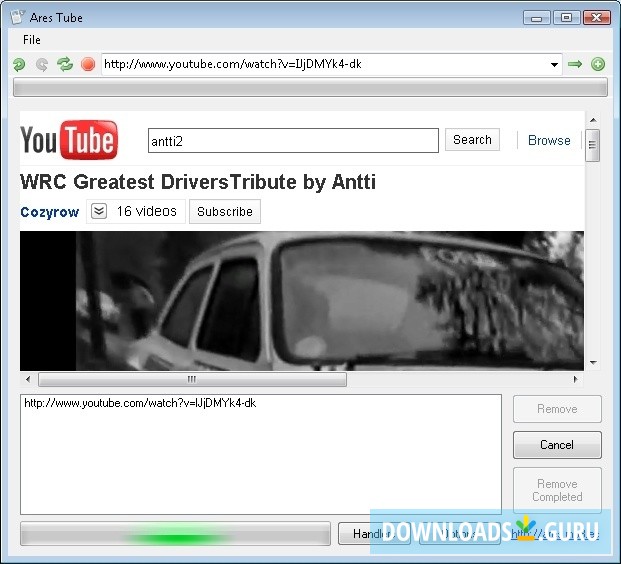This screenshot has height=564, width=621.
Task: Click the horizontal scrollbar left arrow
Action: point(28,379)
